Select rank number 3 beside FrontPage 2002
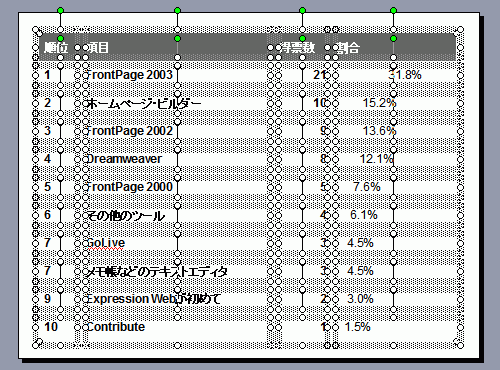The height and width of the screenshot is (370, 500). tap(47, 131)
